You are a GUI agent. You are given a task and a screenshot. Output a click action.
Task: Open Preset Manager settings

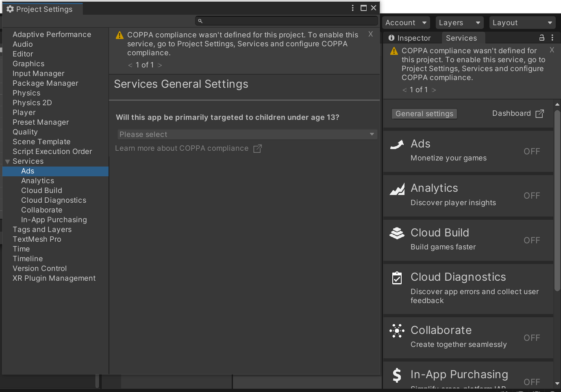tap(41, 122)
